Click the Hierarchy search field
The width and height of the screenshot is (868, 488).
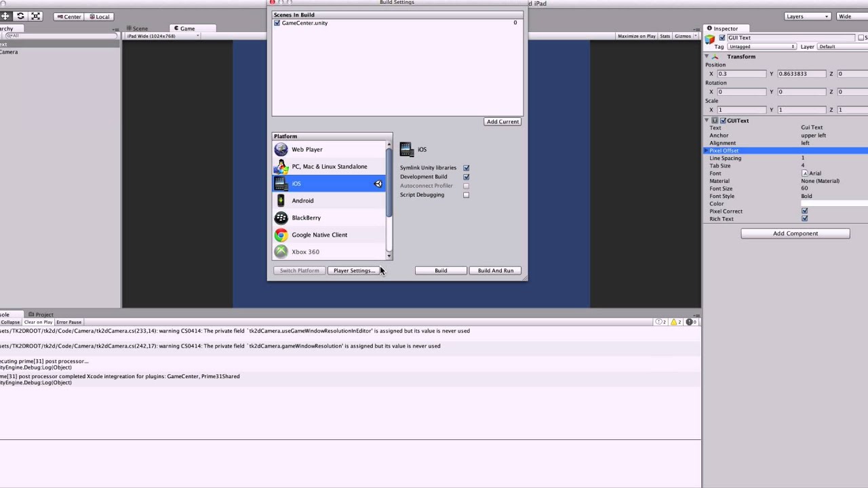pos(61,36)
